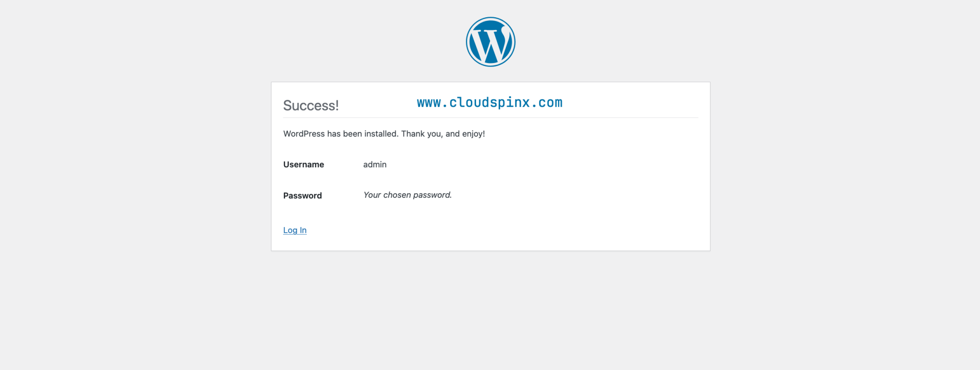Click the WordPress installation confirmation message
Screen dimensions: 980x370
[x=384, y=134]
